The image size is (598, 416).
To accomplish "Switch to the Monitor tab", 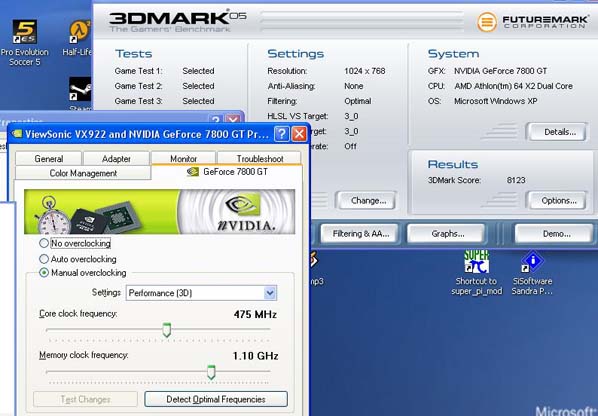I will (183, 159).
